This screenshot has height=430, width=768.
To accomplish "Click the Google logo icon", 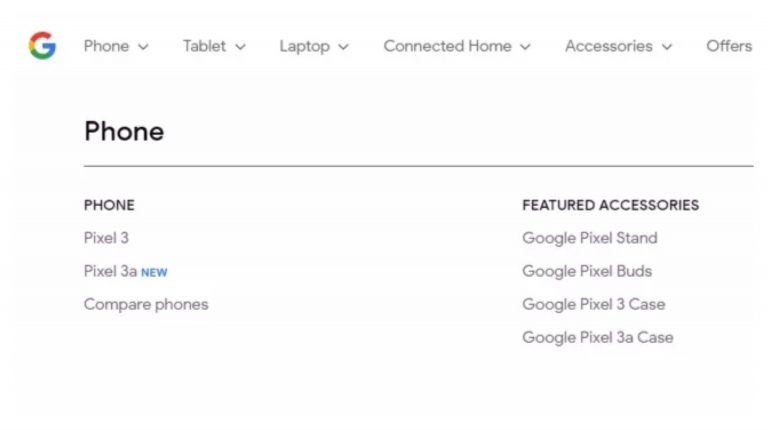I will coord(42,46).
